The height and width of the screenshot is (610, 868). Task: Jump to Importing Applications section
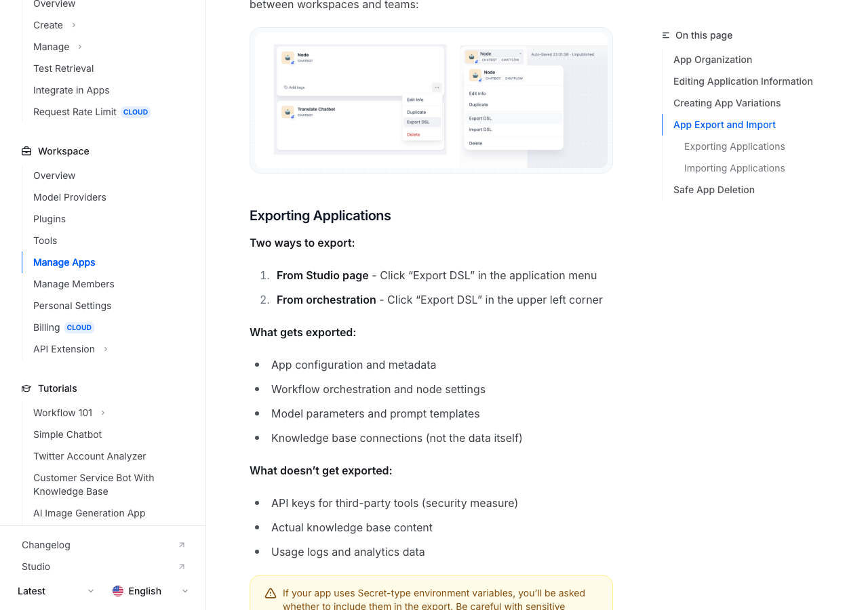point(734,168)
